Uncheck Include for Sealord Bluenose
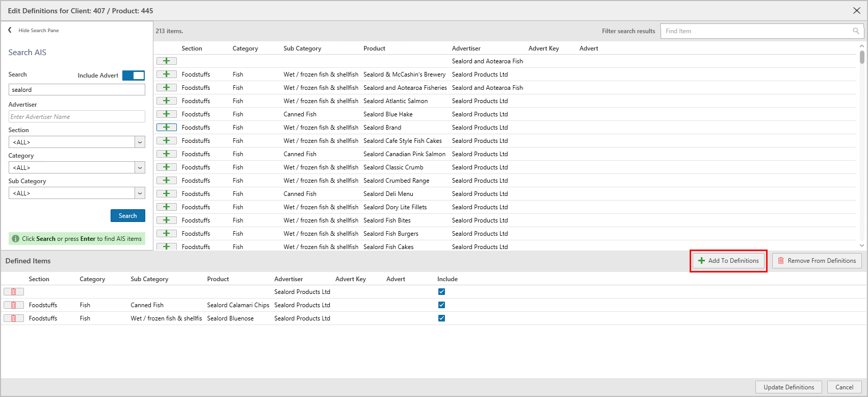The width and height of the screenshot is (868, 397). (x=441, y=318)
